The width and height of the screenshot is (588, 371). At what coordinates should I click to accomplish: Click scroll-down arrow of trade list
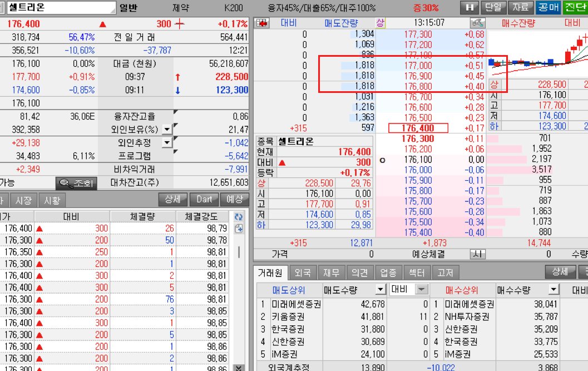click(239, 368)
